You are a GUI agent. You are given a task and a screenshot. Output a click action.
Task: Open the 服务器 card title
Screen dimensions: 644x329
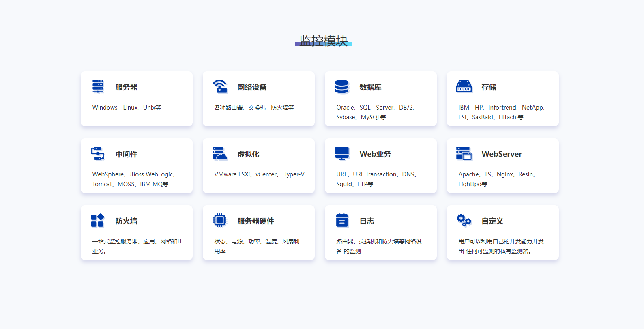(126, 87)
